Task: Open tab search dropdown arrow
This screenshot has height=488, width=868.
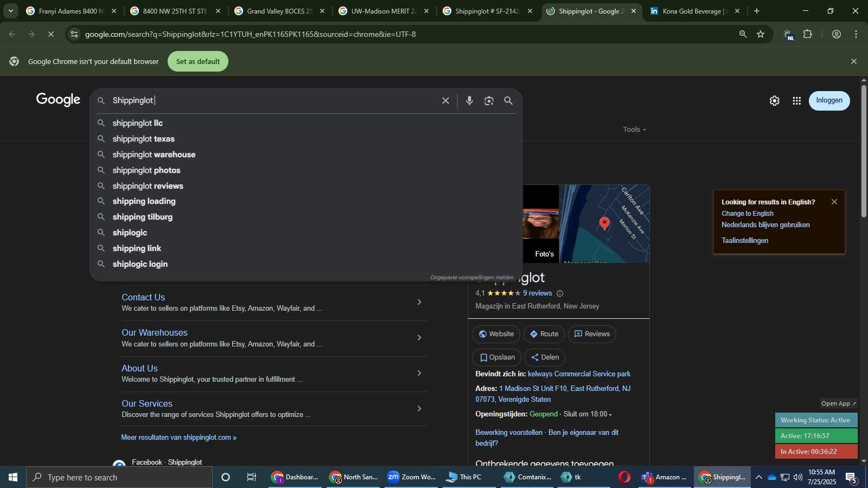Action: pyautogui.click(x=10, y=11)
